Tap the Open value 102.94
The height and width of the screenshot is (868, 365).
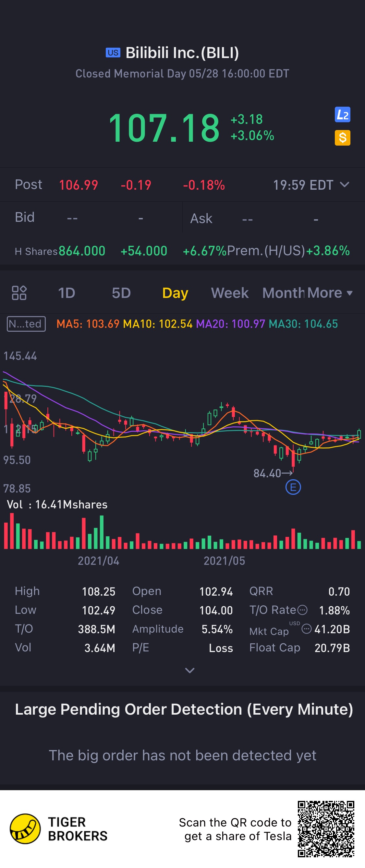pyautogui.click(x=216, y=591)
